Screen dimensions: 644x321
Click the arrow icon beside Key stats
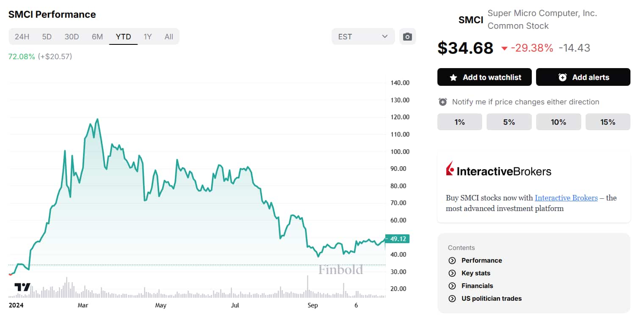pos(452,273)
